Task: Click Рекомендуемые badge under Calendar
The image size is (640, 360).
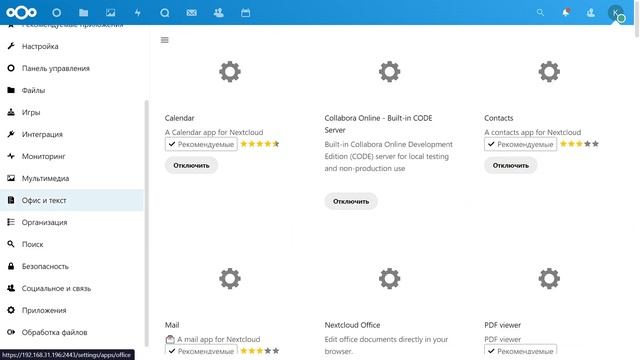Action: coord(201,144)
